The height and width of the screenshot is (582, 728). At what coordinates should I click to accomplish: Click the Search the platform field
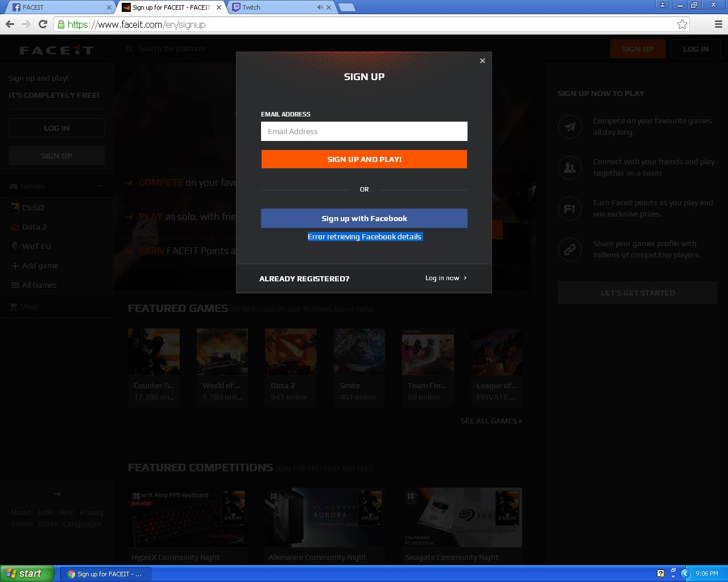(172, 49)
